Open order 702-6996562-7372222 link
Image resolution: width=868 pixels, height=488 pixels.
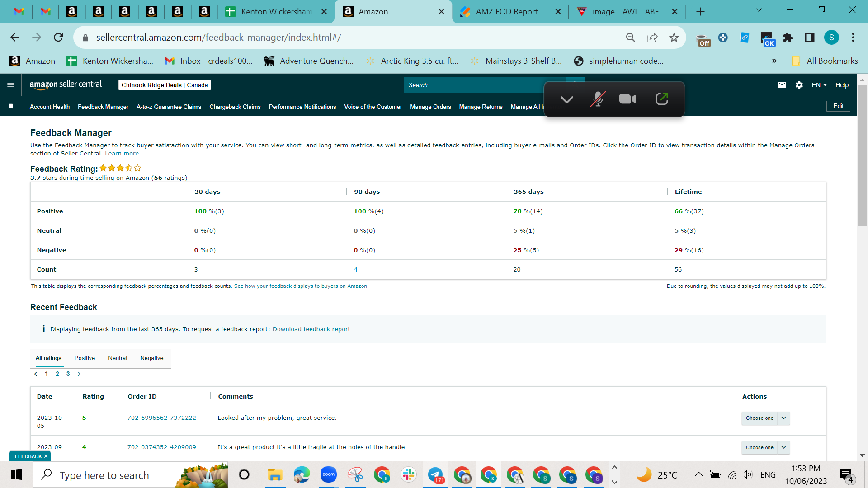(161, 418)
